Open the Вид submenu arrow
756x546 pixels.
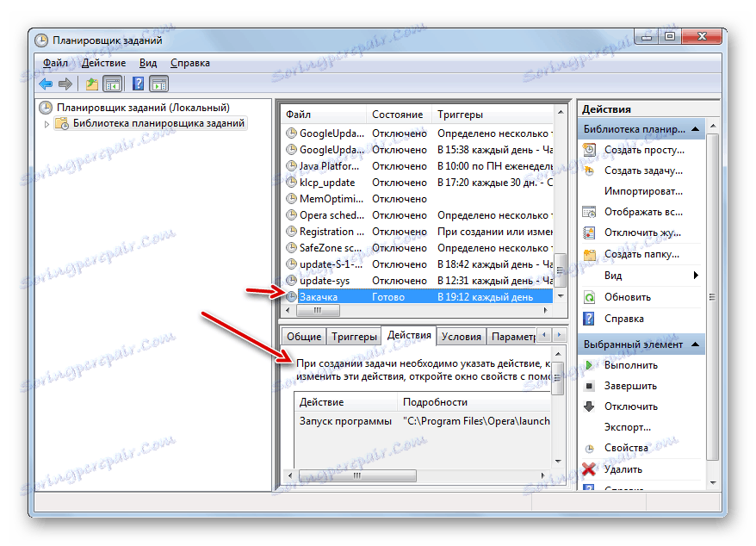point(695,276)
